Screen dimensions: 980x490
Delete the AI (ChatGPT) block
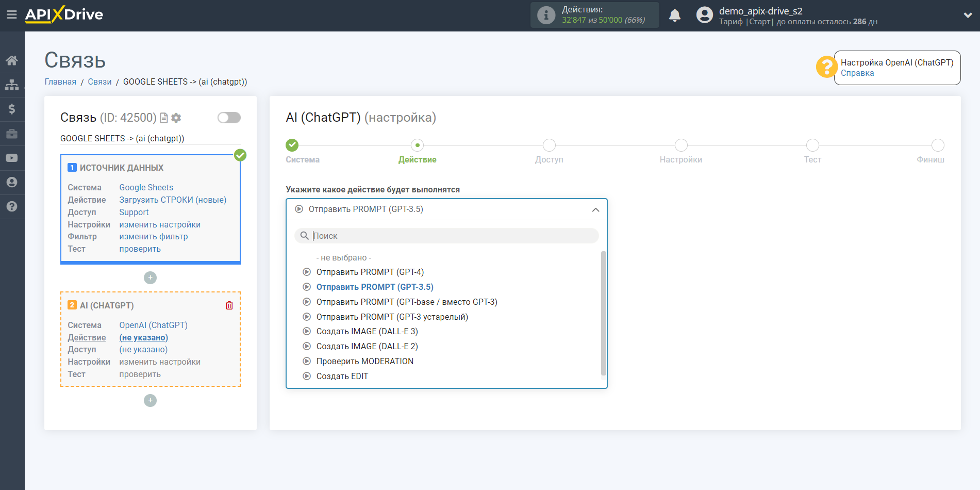[x=229, y=305]
